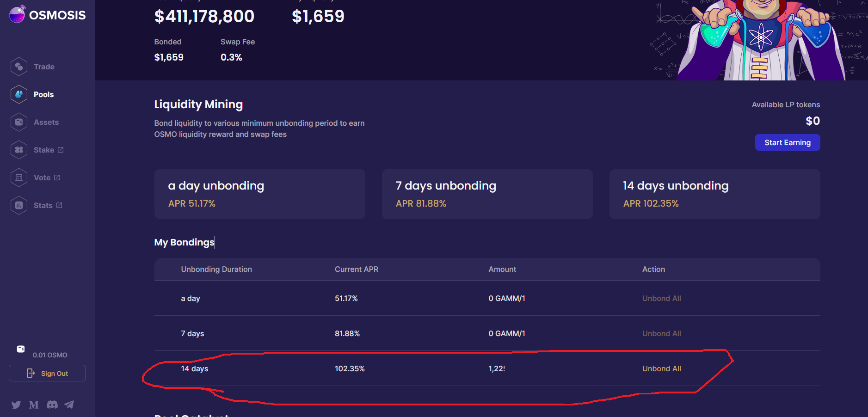The height and width of the screenshot is (417, 868).
Task: Open external link icon next to Vote
Action: click(57, 178)
